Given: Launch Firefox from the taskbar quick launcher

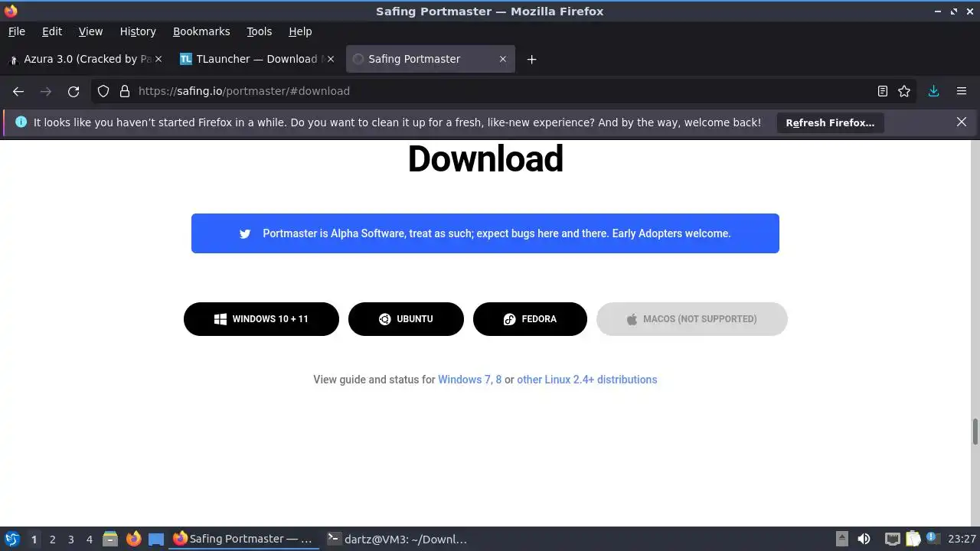Looking at the screenshot, I should click(133, 539).
